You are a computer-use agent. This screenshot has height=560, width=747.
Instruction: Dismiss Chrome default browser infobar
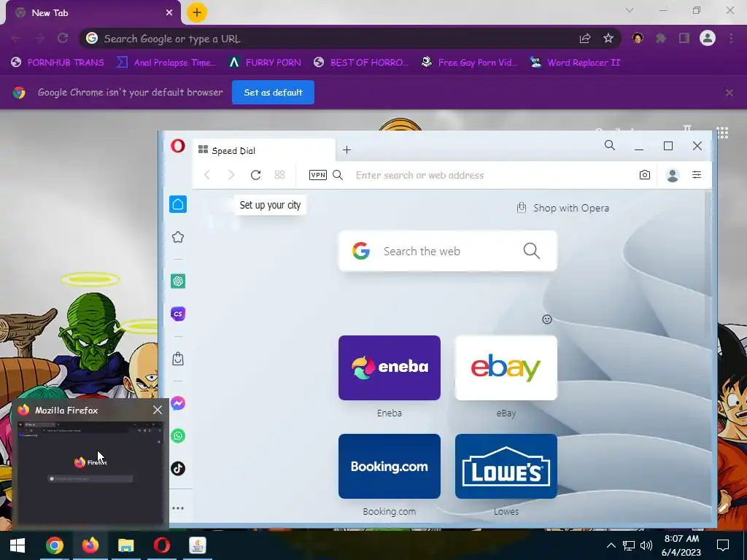[x=729, y=93]
